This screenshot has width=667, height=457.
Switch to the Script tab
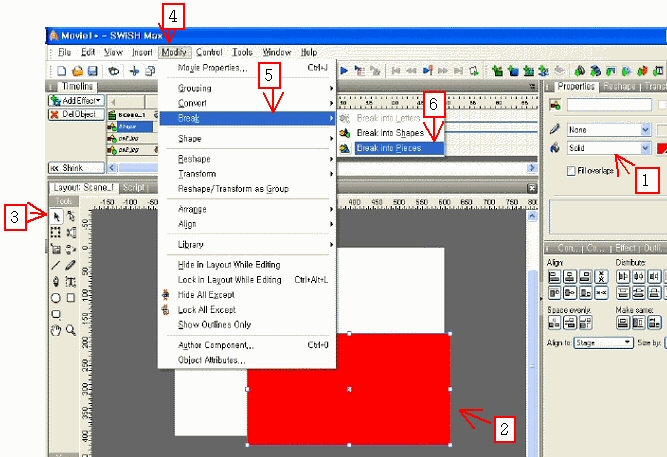pyautogui.click(x=134, y=188)
